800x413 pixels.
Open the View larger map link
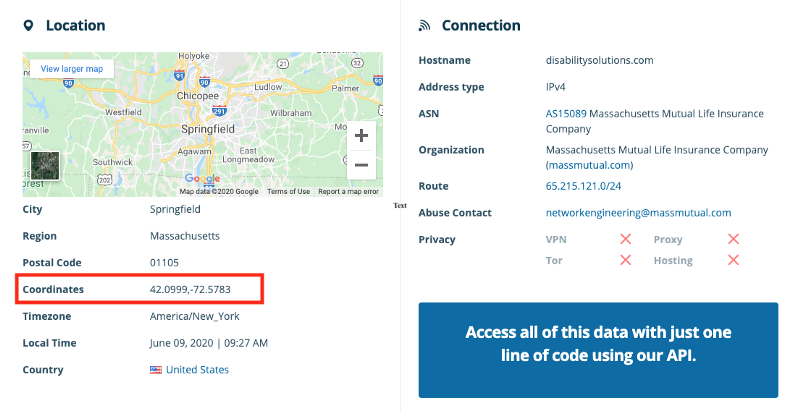coord(72,68)
